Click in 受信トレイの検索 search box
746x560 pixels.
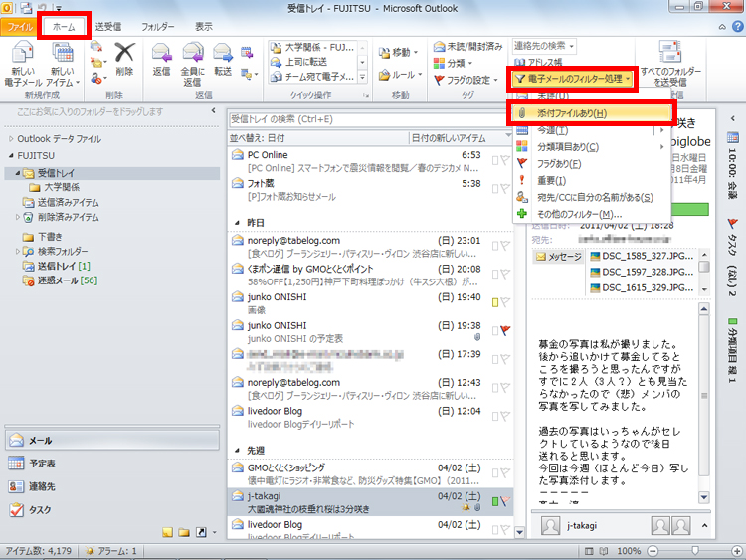pos(366,119)
